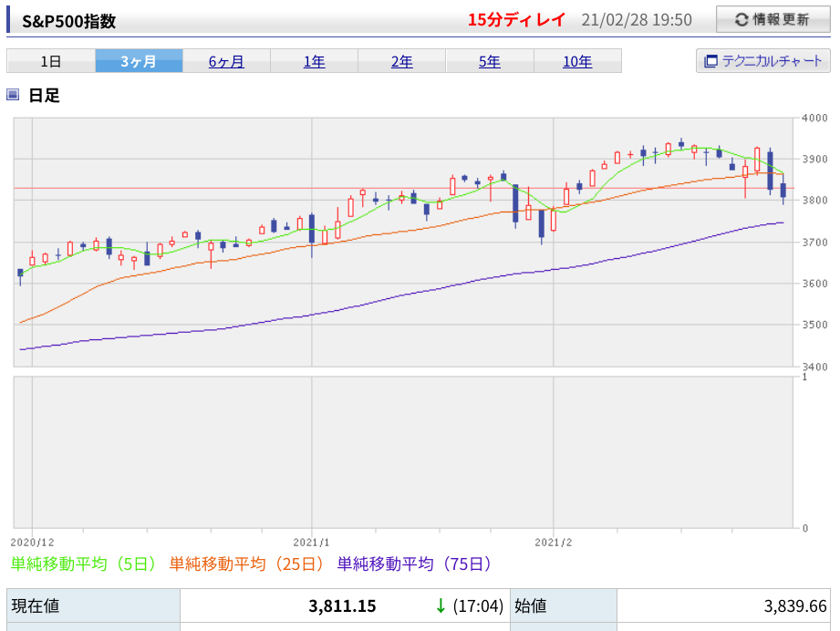This screenshot has width=840, height=631.
Task: Click the 現在値 table header cell
Action: pos(93,605)
